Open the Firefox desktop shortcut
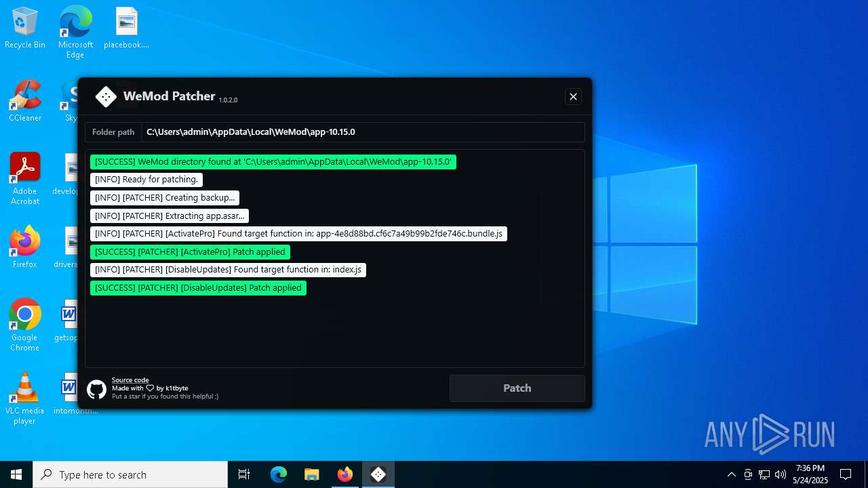 click(25, 247)
